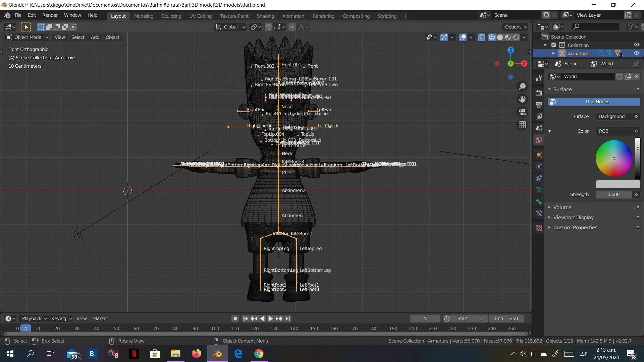Select the Tweak select box tool icon
Viewport: 644px width, 362px height.
pos(26,27)
